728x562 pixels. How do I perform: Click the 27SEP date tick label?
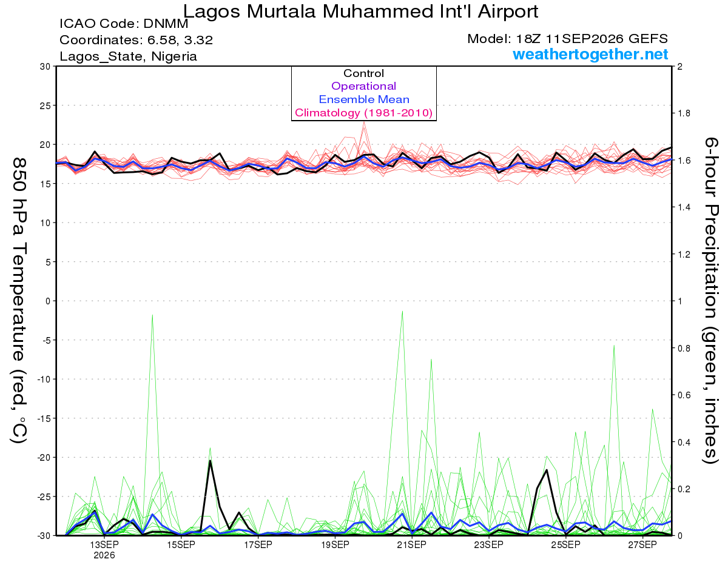tap(642, 544)
